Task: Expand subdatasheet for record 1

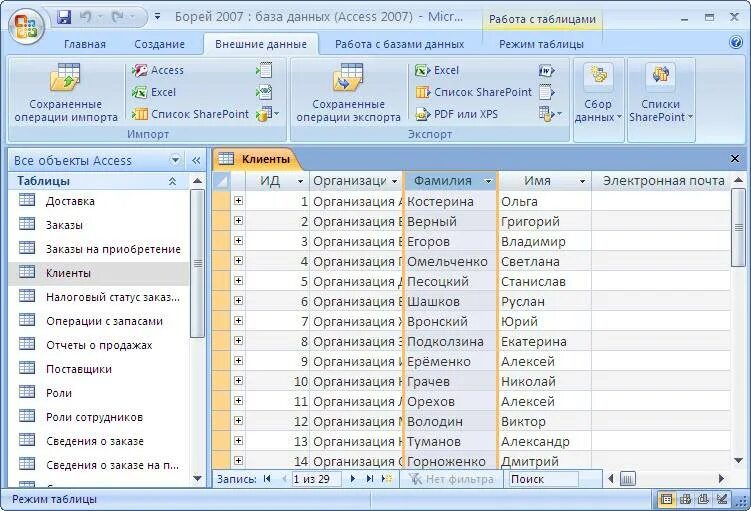Action: pyautogui.click(x=239, y=201)
